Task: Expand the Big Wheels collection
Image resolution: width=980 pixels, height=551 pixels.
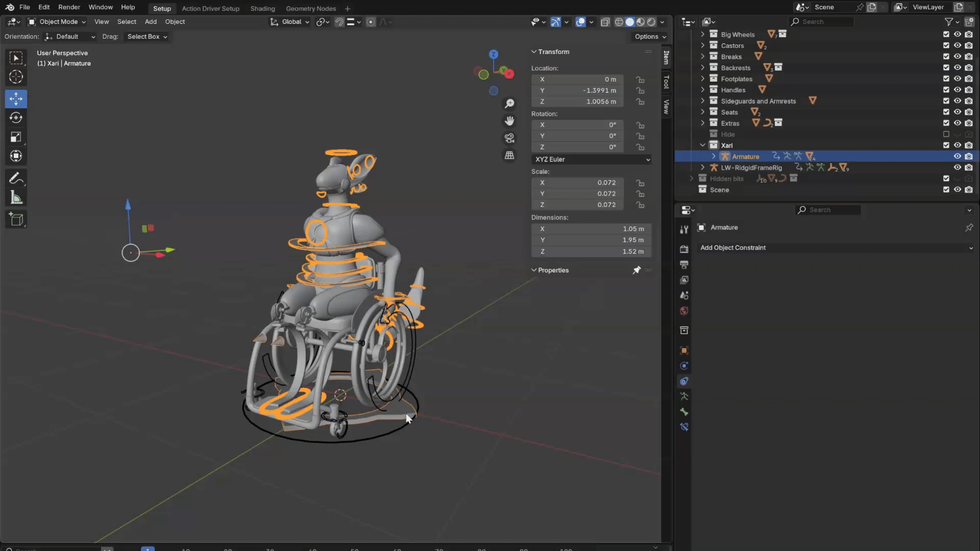Action: [703, 34]
